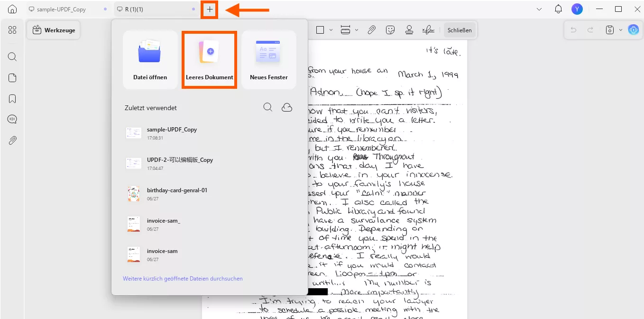
Task: Expand the measure tool options dropdown
Action: [x=357, y=30]
